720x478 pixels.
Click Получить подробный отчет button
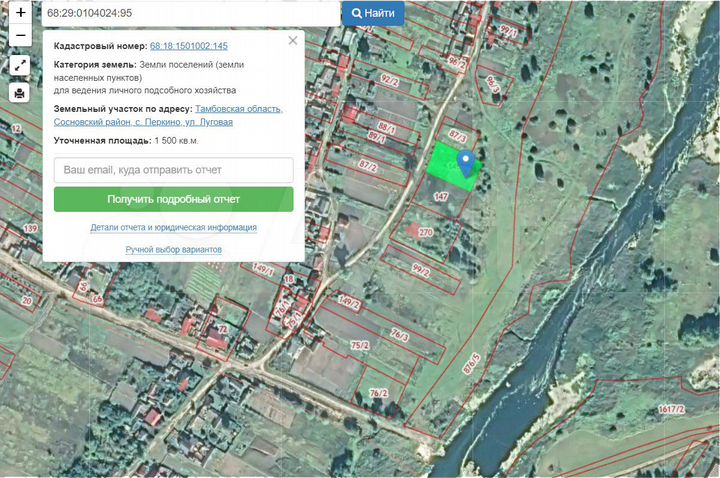(x=174, y=199)
